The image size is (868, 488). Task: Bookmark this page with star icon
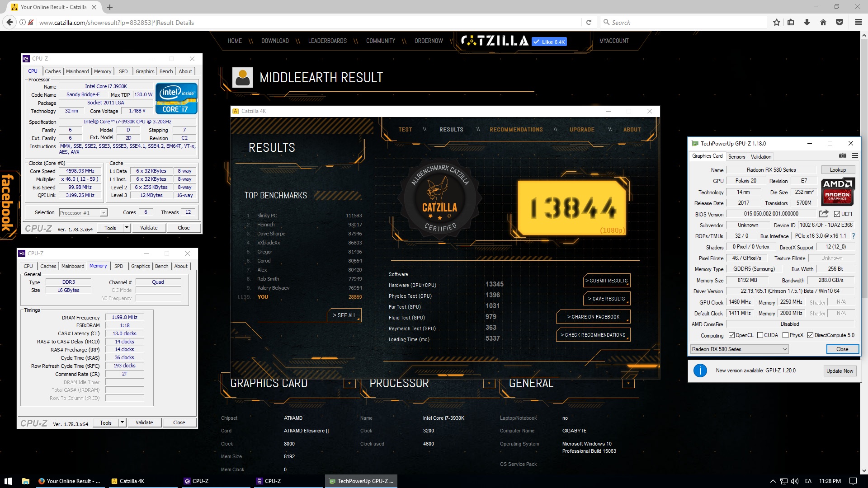777,22
